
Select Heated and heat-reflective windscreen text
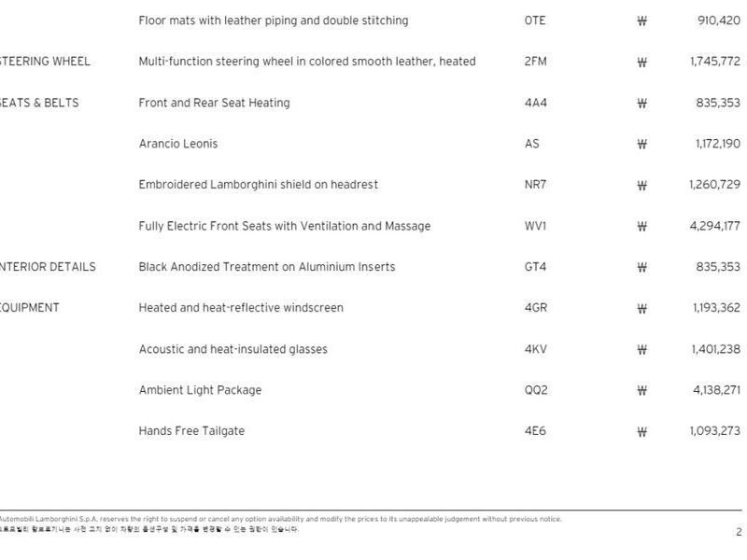pyautogui.click(x=241, y=308)
